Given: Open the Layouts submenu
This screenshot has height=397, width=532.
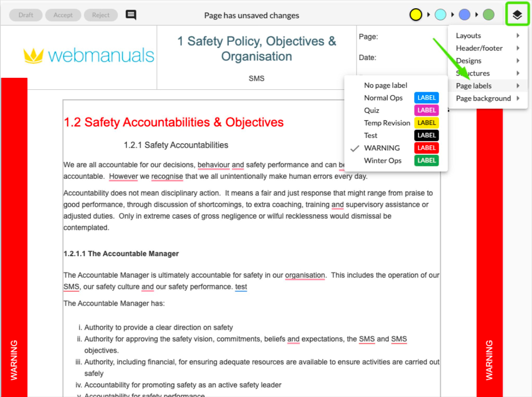Looking at the screenshot, I should pos(488,36).
